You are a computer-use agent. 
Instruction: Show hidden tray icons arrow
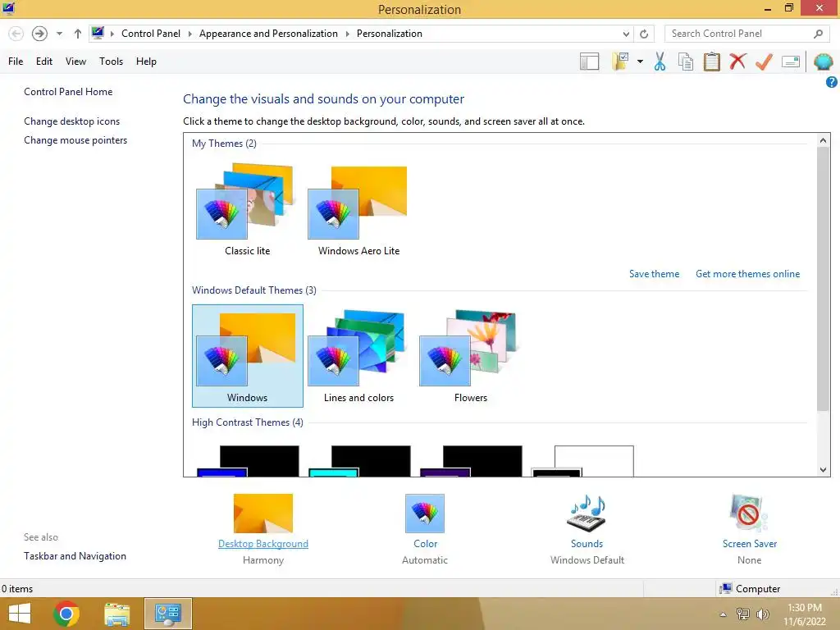tap(723, 614)
